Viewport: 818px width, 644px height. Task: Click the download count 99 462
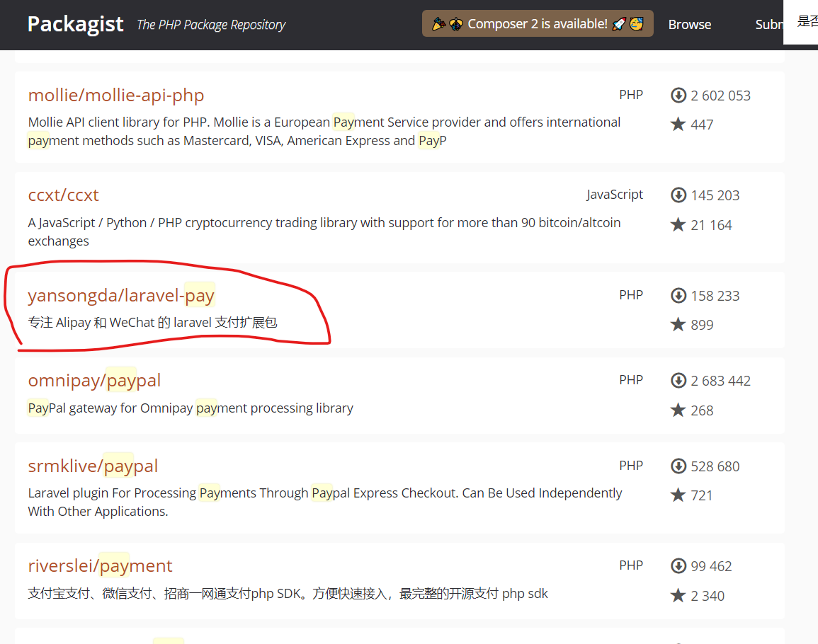[712, 565]
